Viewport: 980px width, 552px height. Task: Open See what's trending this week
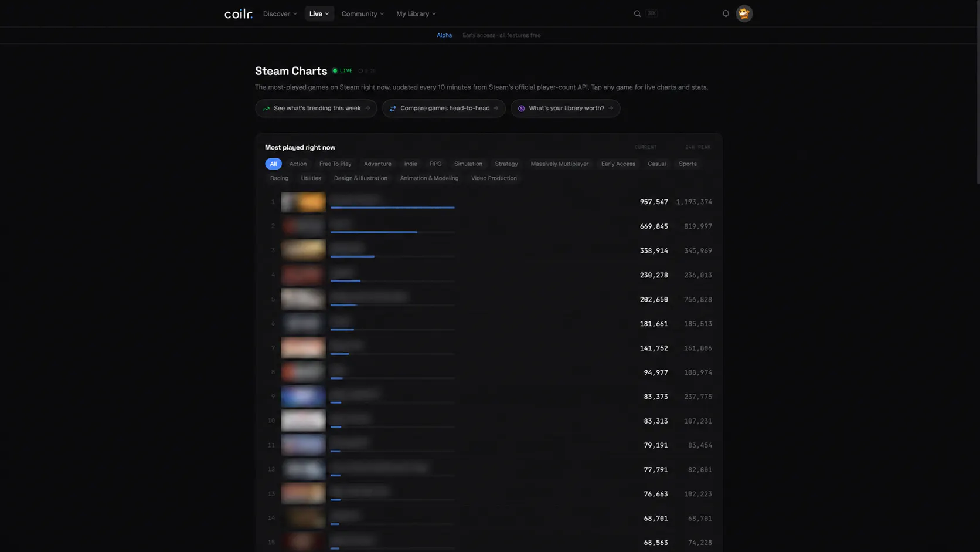tap(316, 109)
